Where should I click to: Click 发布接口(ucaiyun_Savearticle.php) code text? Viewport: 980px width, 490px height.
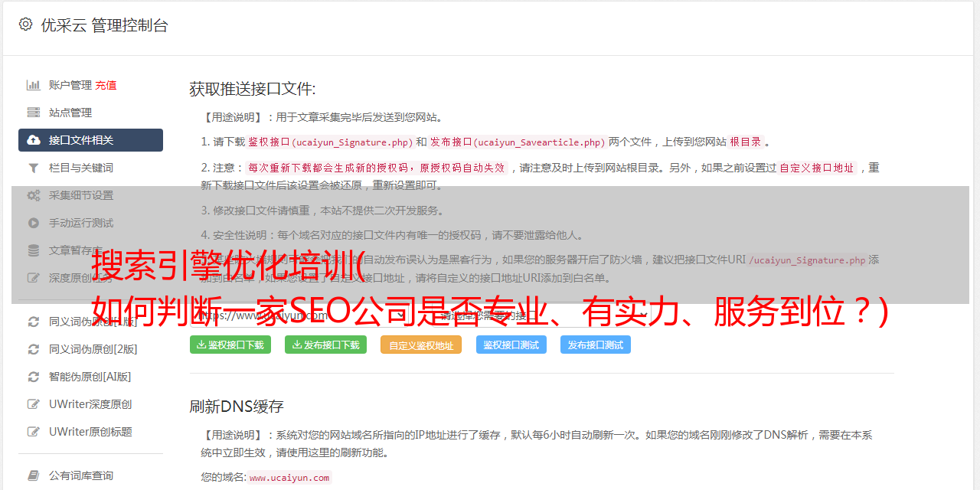click(x=518, y=142)
